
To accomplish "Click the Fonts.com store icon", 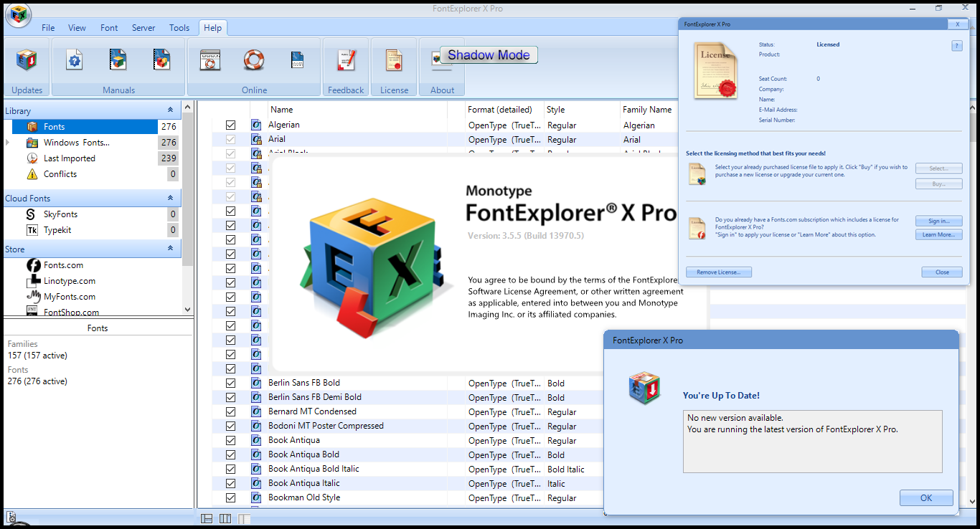I will coord(33,265).
